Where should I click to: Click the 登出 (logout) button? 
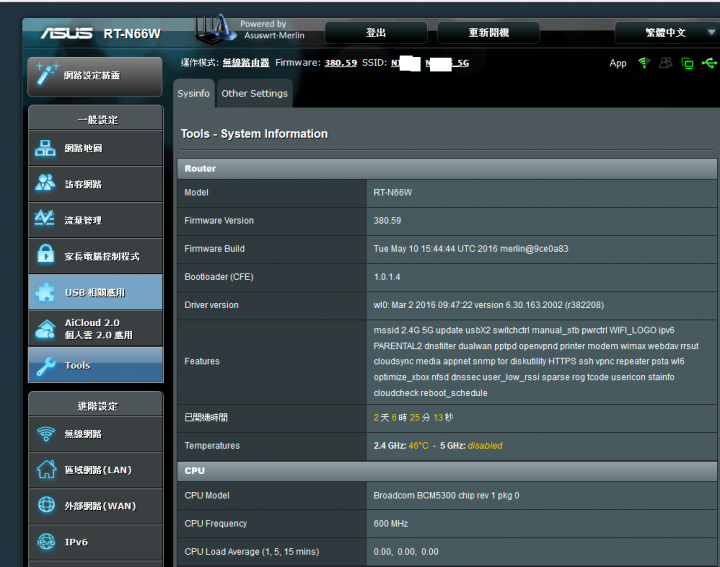376,33
